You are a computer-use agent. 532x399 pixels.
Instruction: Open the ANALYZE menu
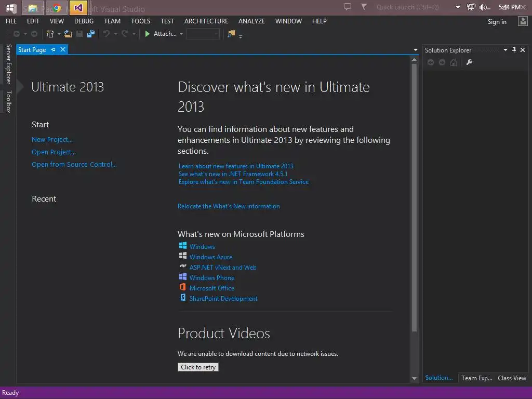(251, 21)
